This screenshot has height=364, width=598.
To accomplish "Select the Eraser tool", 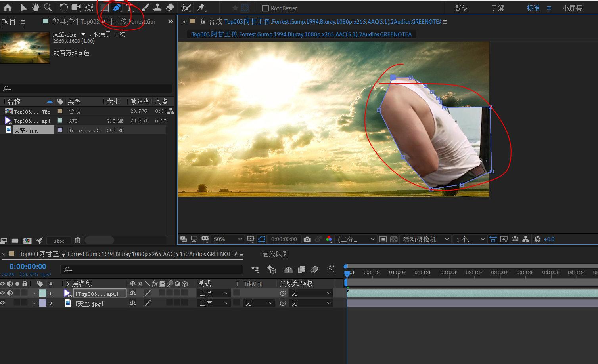I will [170, 8].
